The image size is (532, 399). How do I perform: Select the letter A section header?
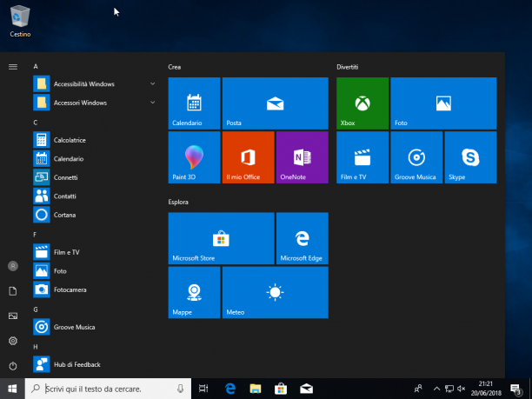(36, 66)
